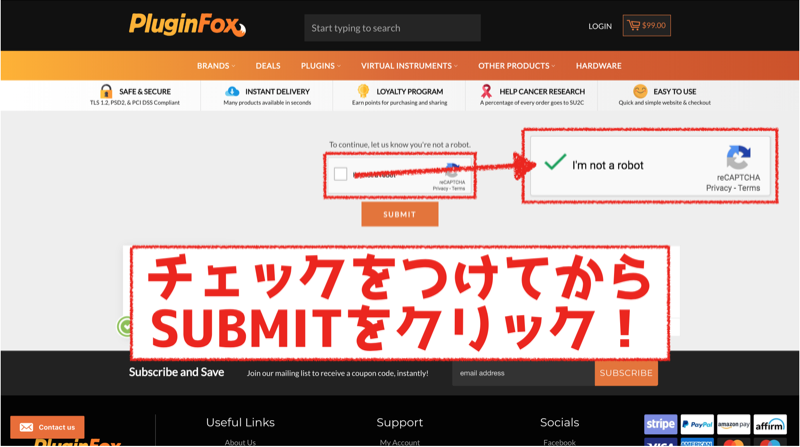This screenshot has width=800, height=447.
Task: Click the Stripe payment icon
Action: click(661, 424)
